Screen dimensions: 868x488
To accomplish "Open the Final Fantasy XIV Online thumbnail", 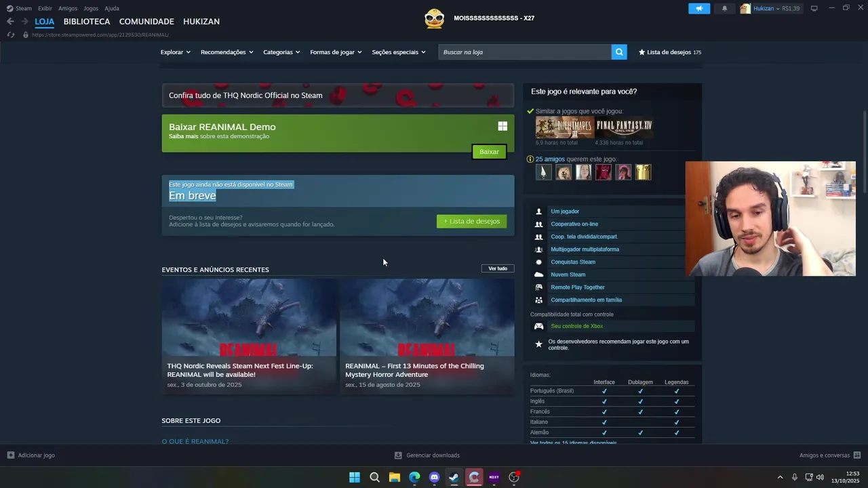I will pos(624,127).
